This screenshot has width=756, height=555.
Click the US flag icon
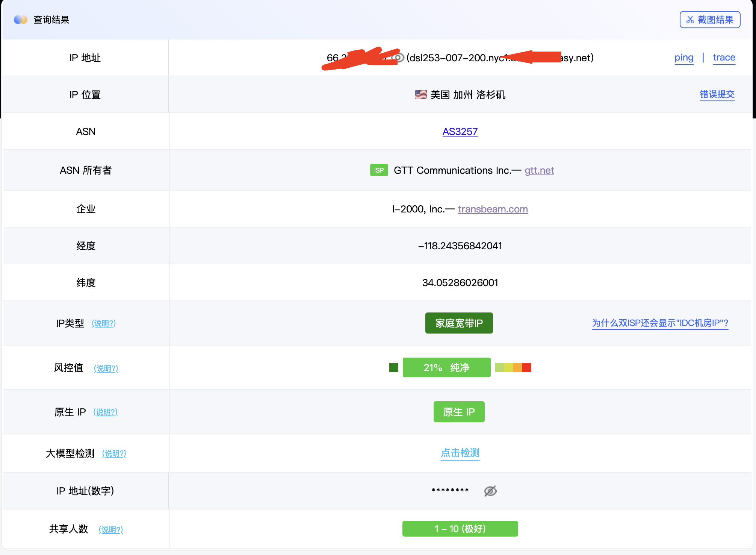(420, 94)
